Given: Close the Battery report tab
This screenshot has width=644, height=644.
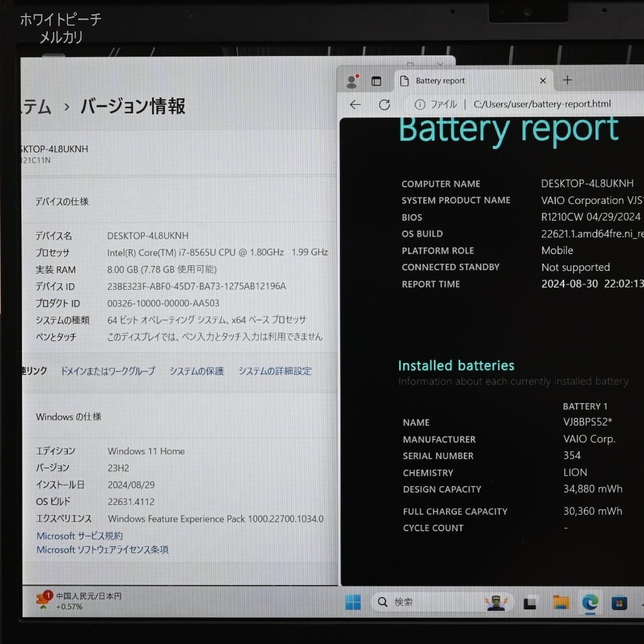Looking at the screenshot, I should pyautogui.click(x=543, y=81).
